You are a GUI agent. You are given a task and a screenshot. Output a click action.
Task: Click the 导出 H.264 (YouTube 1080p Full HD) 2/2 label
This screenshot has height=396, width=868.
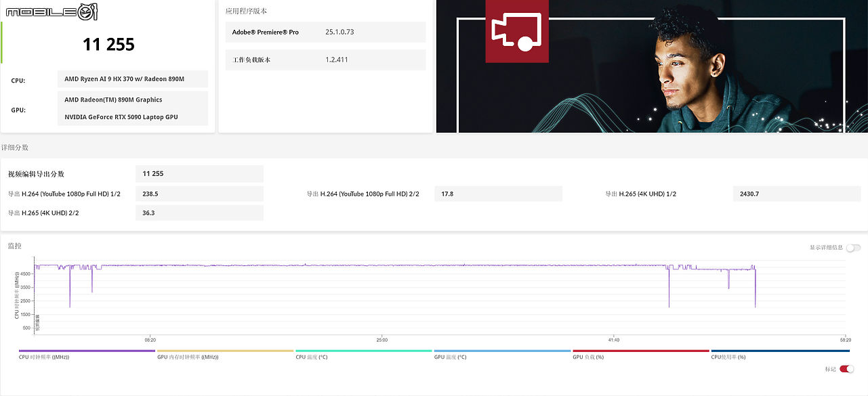click(363, 194)
